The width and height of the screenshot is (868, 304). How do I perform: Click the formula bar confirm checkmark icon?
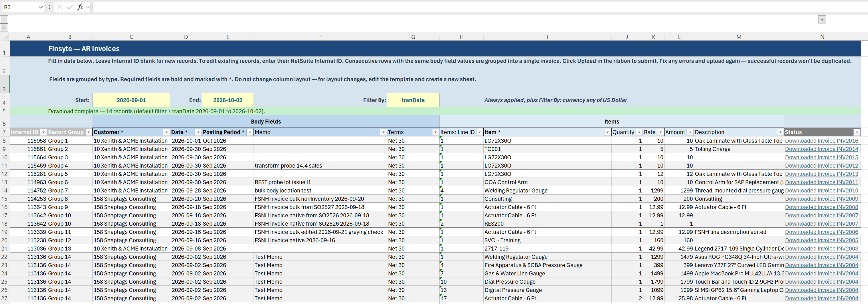(x=70, y=7)
